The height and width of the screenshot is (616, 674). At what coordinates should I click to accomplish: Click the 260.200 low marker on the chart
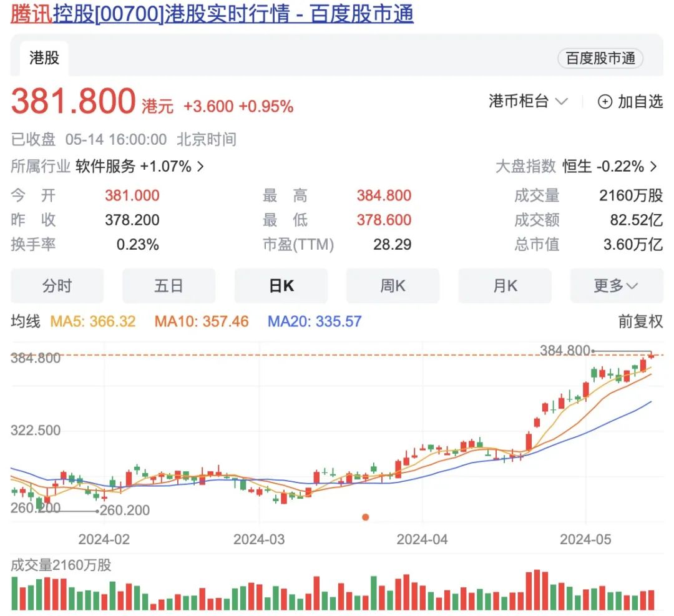[x=125, y=511]
